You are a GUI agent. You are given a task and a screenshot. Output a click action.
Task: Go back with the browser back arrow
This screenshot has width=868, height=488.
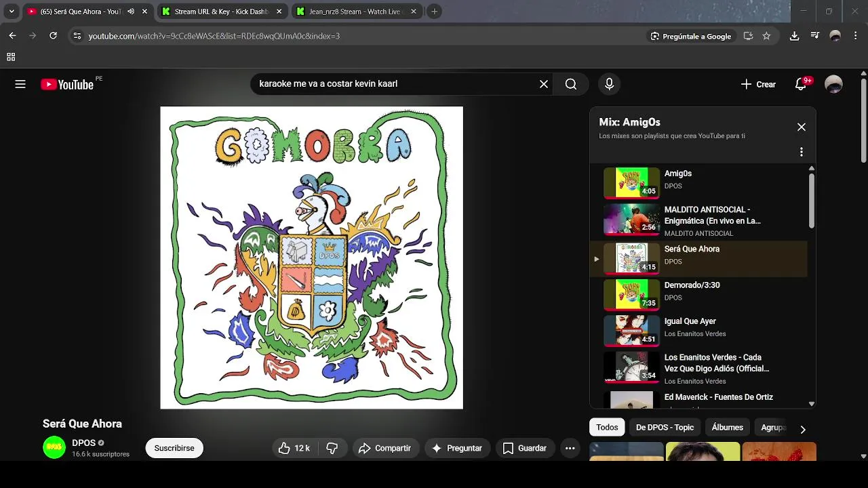point(12,36)
